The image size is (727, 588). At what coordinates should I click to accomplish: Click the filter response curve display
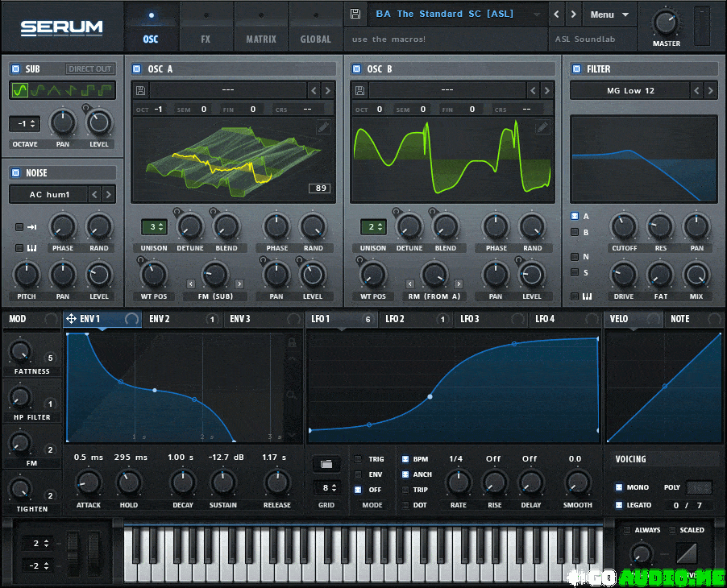[645, 159]
